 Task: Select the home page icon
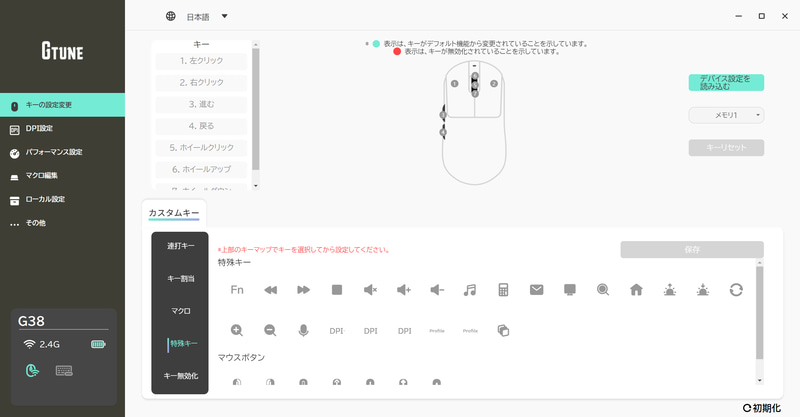(636, 290)
